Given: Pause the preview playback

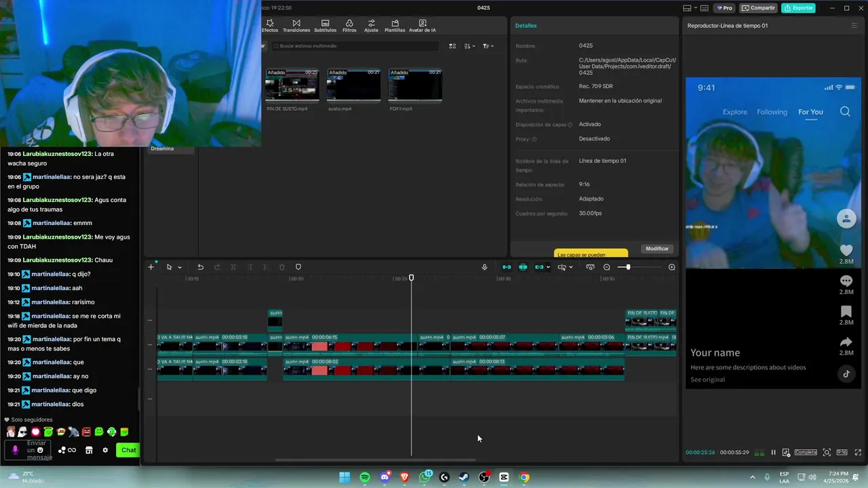Looking at the screenshot, I should point(773,452).
